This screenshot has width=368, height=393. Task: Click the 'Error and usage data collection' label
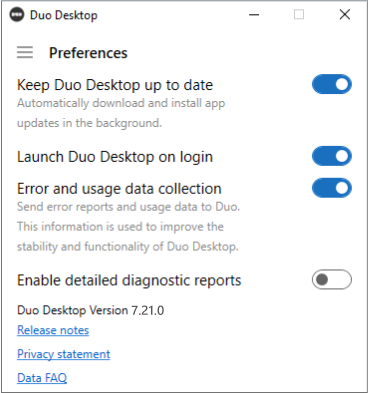click(x=119, y=189)
